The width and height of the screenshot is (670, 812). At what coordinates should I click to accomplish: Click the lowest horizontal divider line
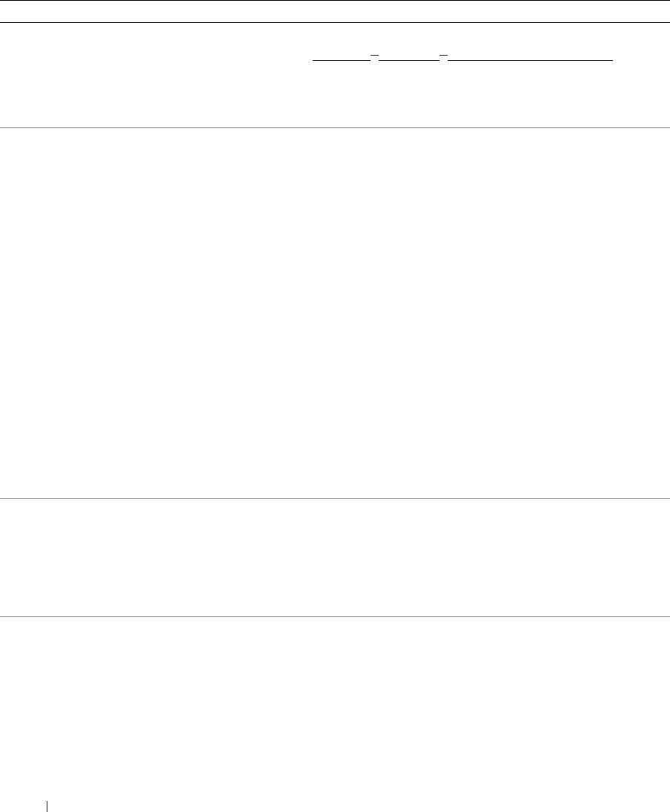click(335, 616)
